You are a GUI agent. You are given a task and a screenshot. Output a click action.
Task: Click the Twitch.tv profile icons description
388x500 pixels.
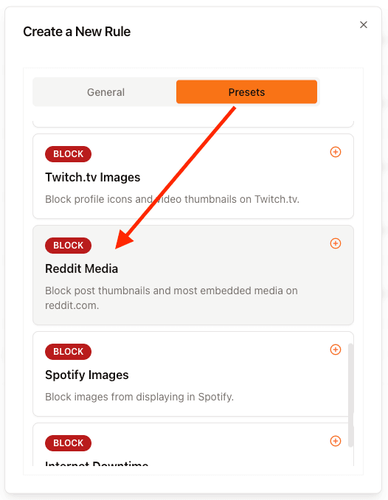[172, 199]
